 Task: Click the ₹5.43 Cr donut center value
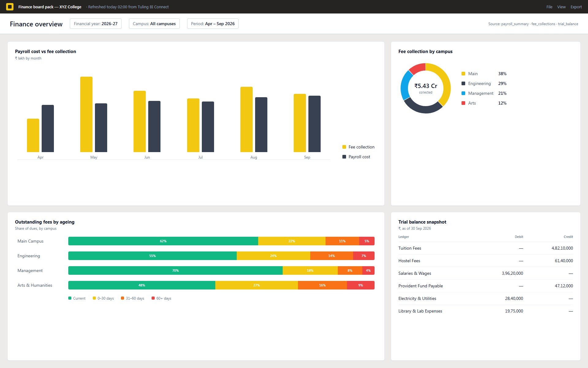click(x=426, y=86)
